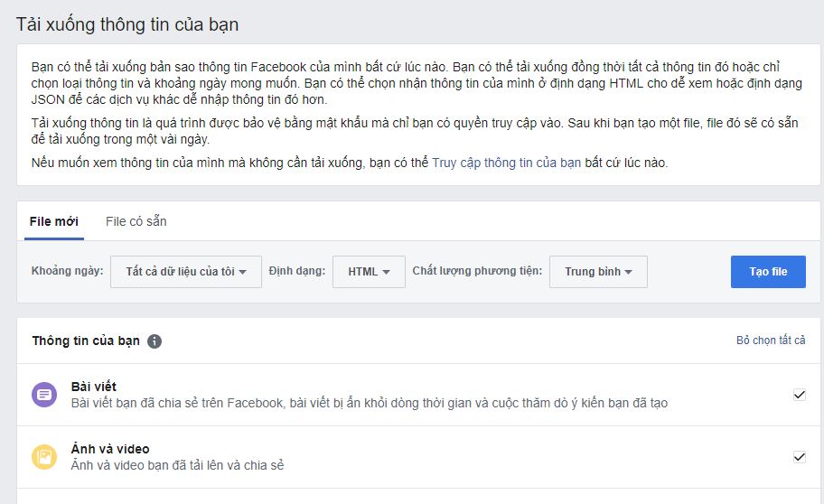Click the Bỏ chọn tất cả link
The image size is (824, 504).
[x=771, y=341]
